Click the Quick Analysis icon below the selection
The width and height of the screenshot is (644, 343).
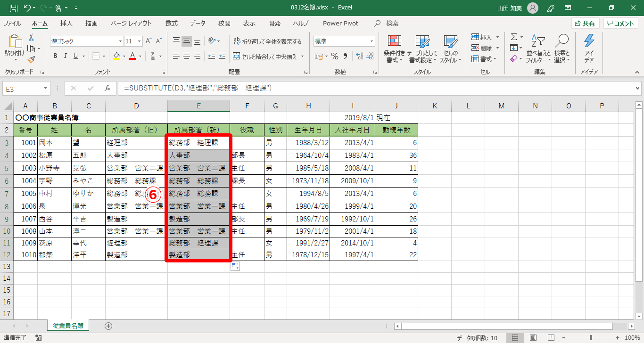(235, 267)
